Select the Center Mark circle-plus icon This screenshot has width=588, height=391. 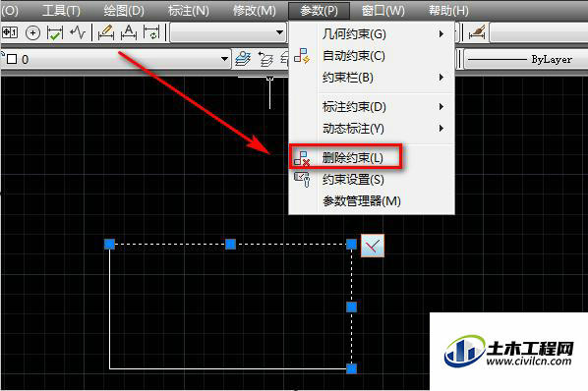click(x=33, y=33)
